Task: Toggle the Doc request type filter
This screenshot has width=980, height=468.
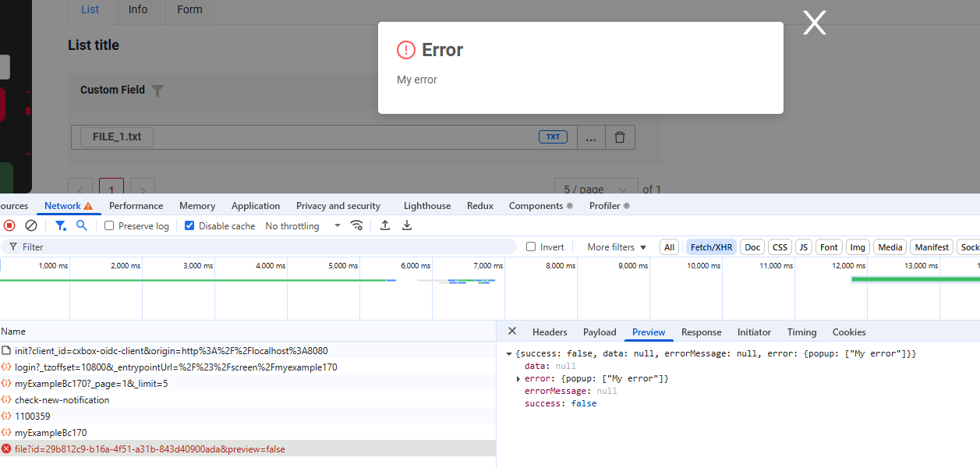Action: (x=752, y=247)
